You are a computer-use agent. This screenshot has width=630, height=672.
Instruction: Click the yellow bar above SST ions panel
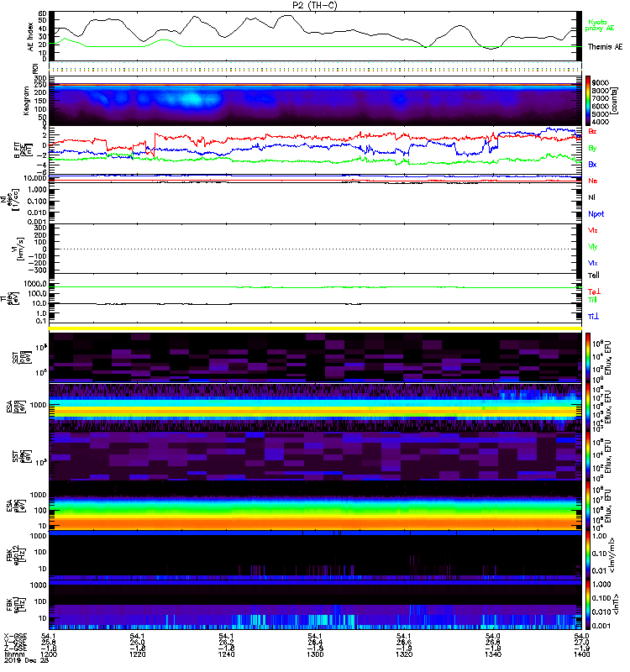[315, 328]
